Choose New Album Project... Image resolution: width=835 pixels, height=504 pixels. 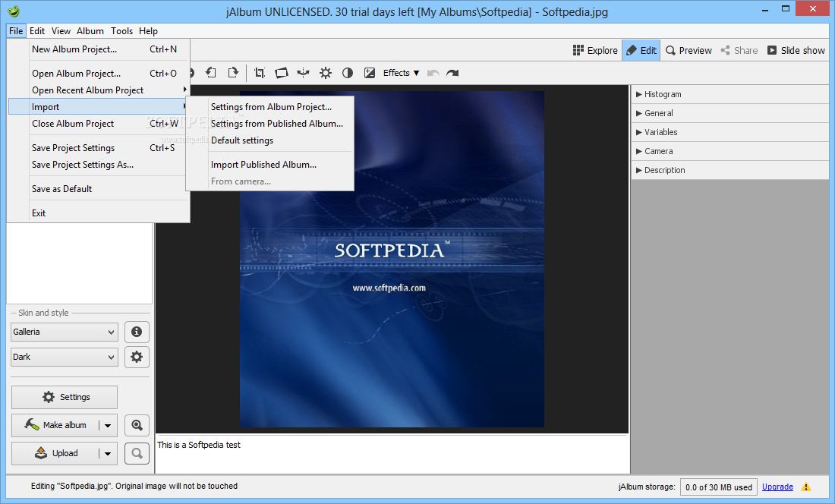(x=99, y=49)
